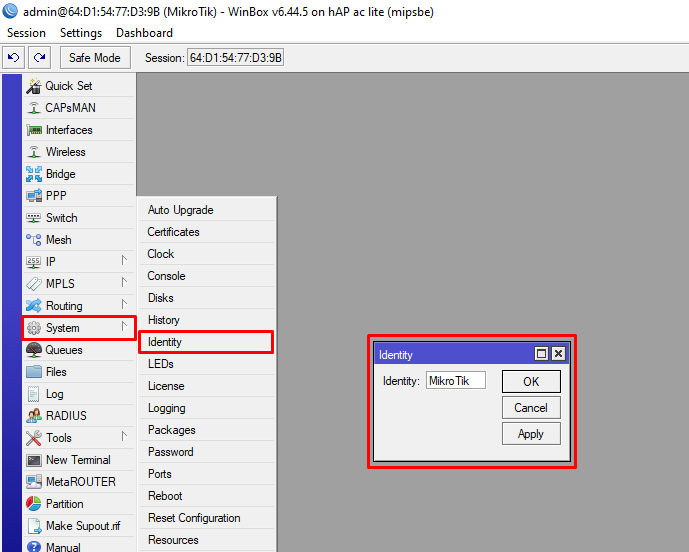Open the Queues sidebar item

click(x=63, y=350)
